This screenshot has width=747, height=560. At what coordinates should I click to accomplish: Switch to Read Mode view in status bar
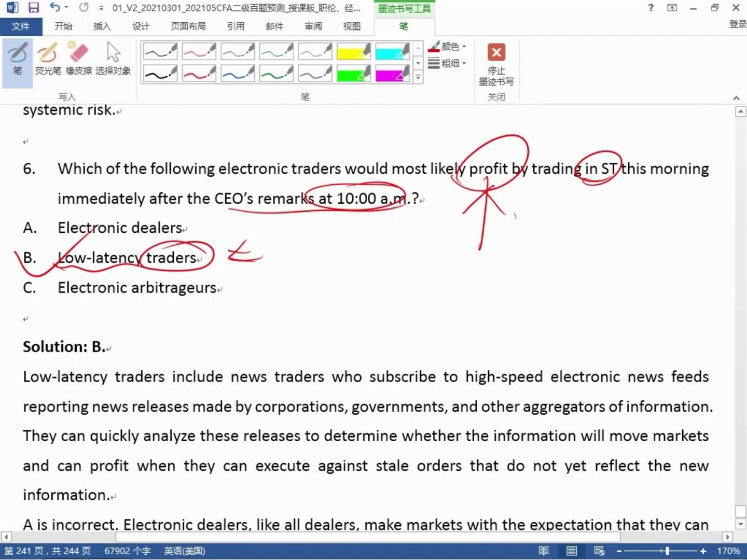[543, 551]
